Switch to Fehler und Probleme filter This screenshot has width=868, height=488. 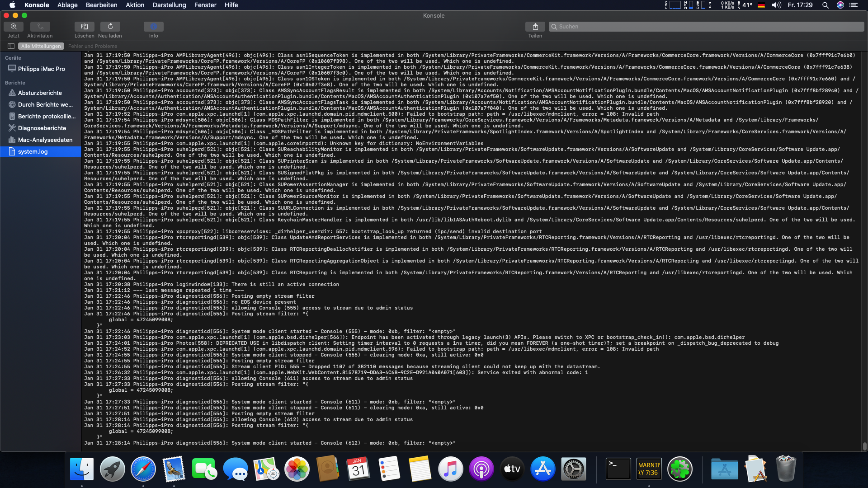(x=92, y=46)
